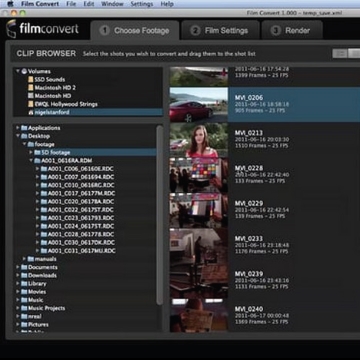Select the MVI_0213 woman clip thumbnail

(199, 140)
